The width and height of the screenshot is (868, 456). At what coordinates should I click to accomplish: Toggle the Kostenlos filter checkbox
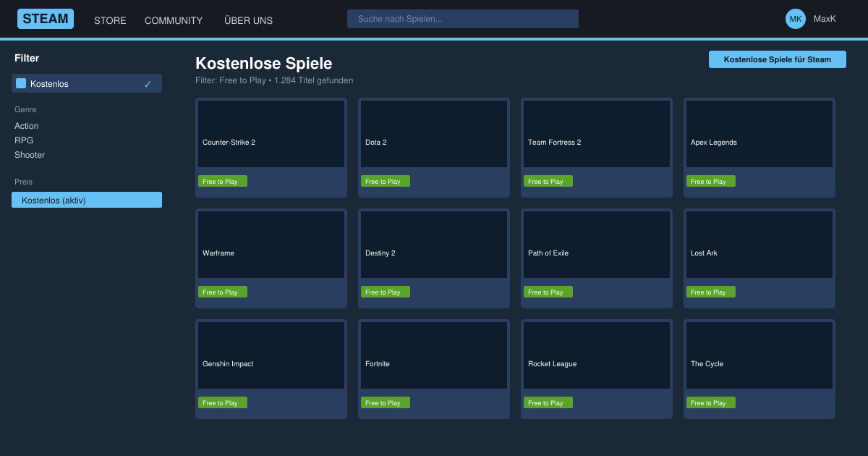click(21, 83)
